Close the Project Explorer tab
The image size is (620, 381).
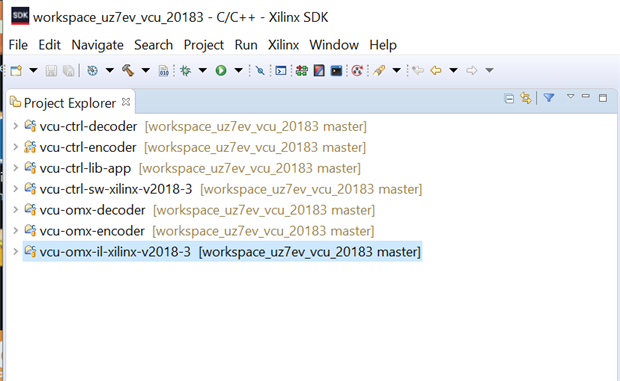126,102
